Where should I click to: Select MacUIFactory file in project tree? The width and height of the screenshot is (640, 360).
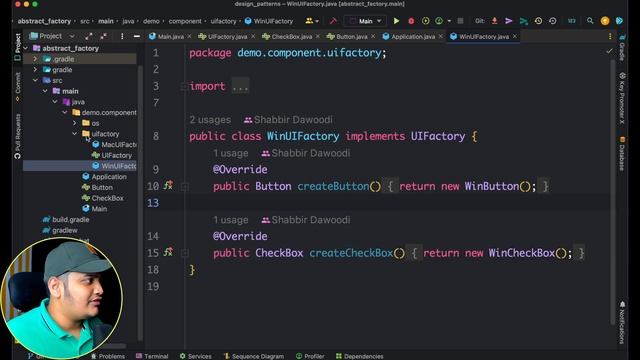point(114,144)
